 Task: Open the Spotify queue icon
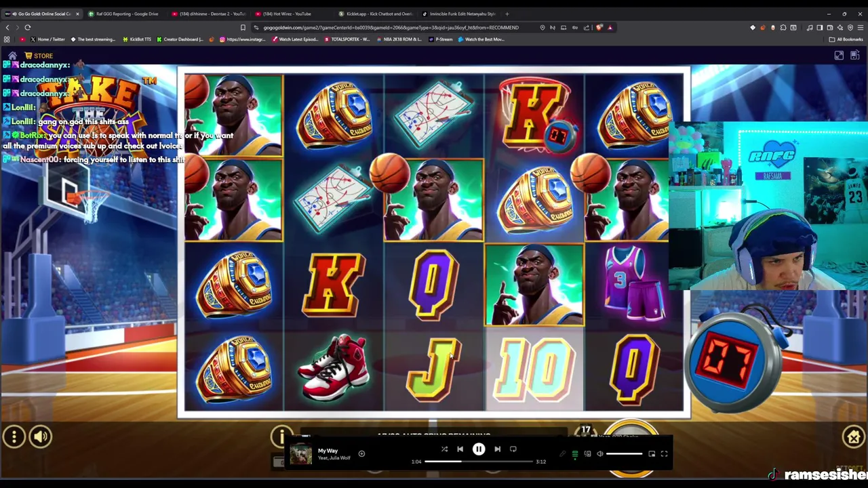coord(575,454)
